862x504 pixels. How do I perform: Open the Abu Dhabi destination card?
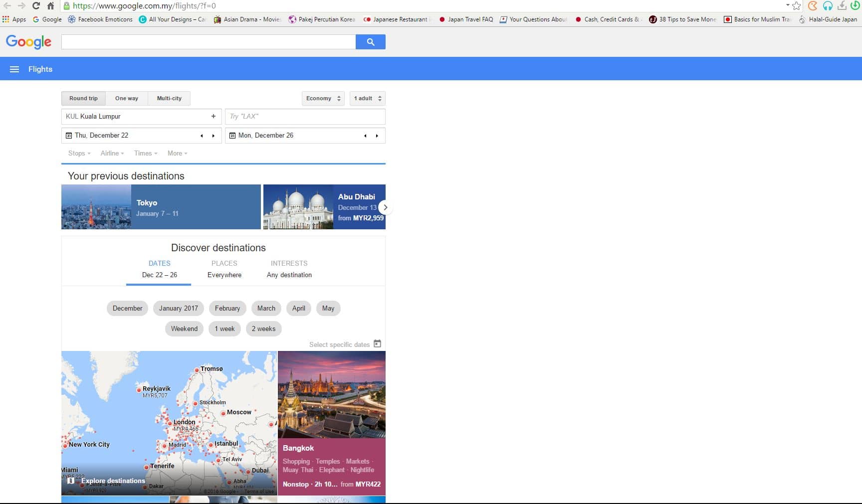coord(324,207)
